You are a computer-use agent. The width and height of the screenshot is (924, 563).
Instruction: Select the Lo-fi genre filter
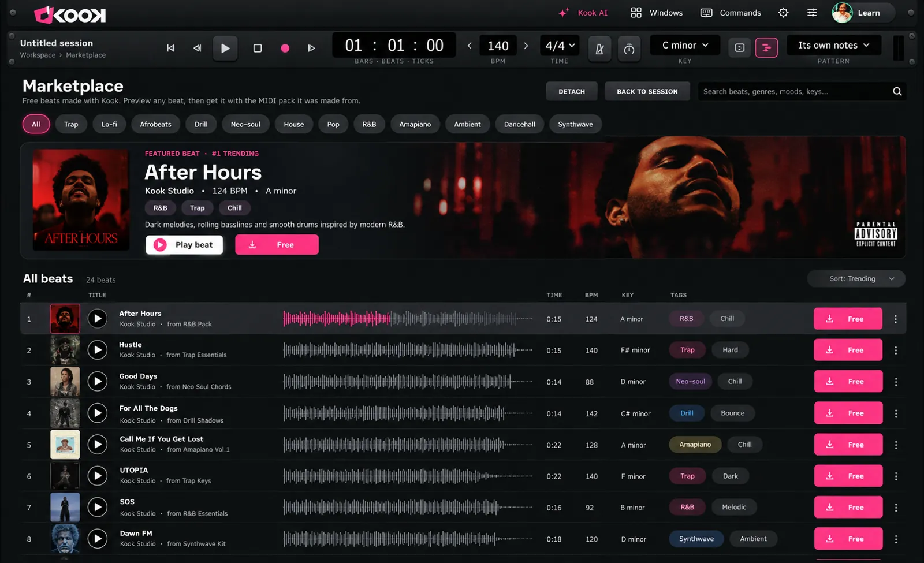(109, 124)
